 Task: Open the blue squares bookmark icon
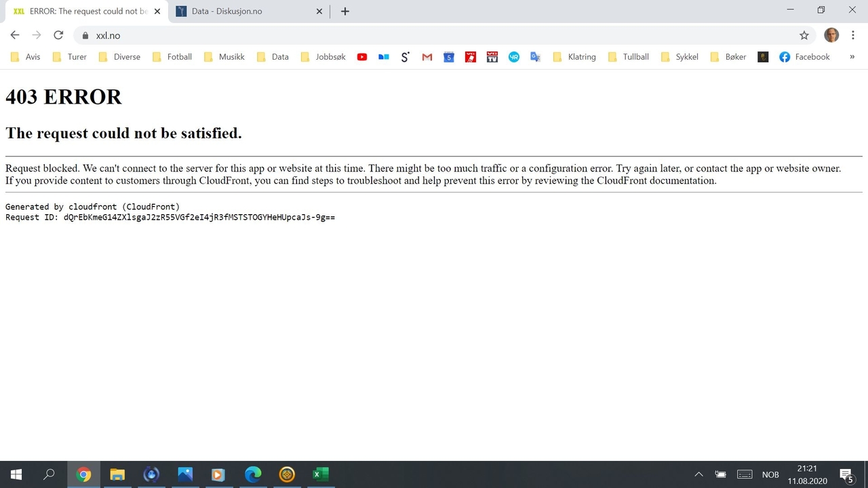(384, 57)
